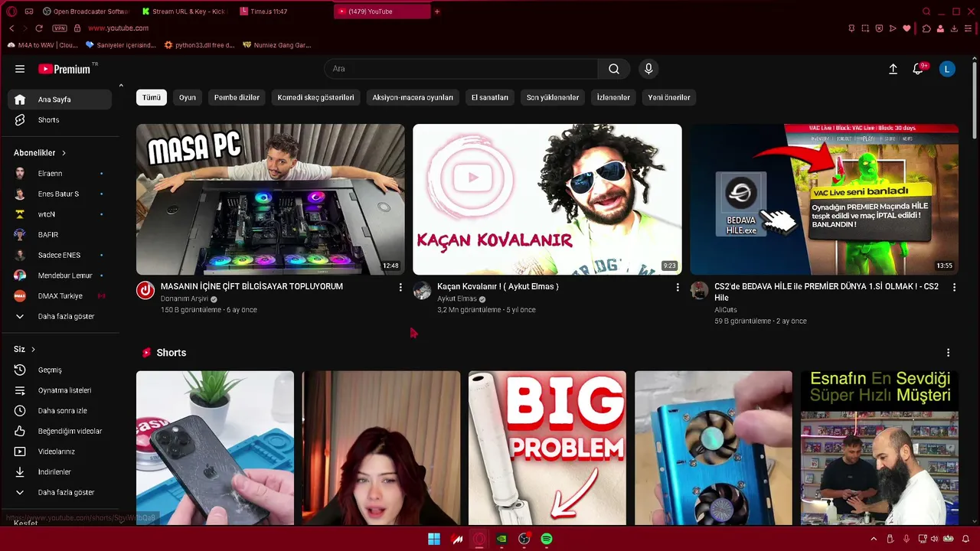Viewport: 980px width, 551px height.
Task: Open options for CS2'de BEDAVA HİLE video
Action: [x=954, y=287]
